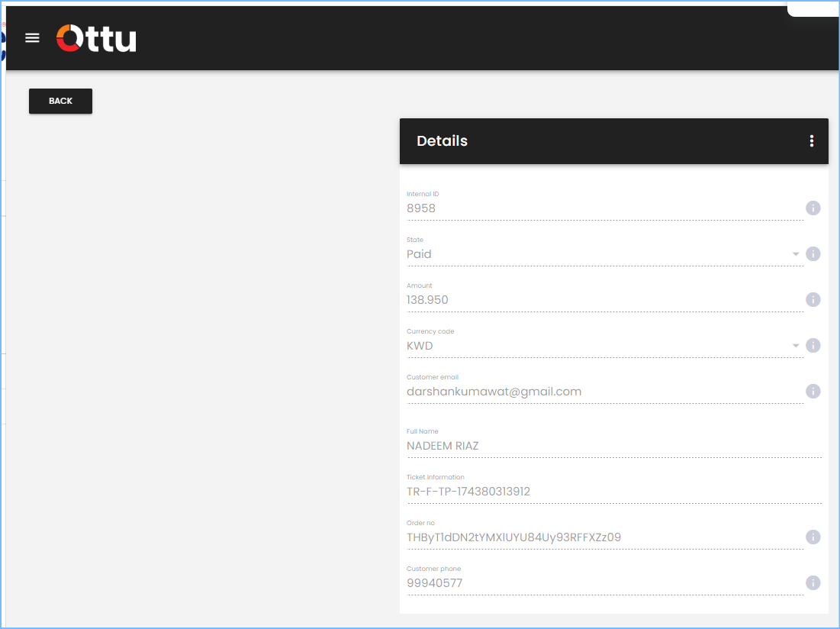Click the Currency code label

tap(430, 331)
